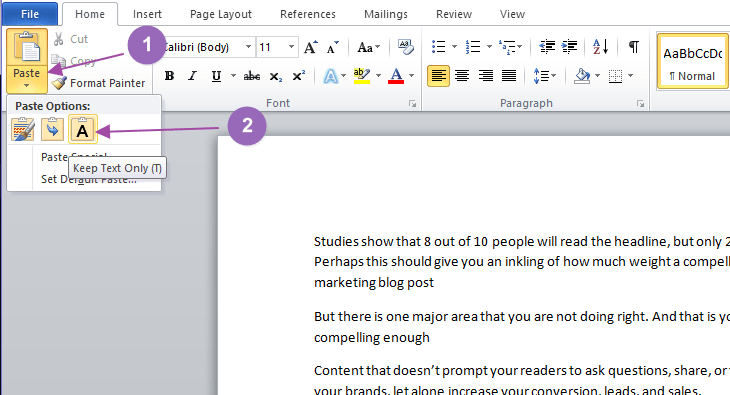Click the line starting 'Content that doesn’t prompt'
This screenshot has width=730, height=395.
[521, 371]
